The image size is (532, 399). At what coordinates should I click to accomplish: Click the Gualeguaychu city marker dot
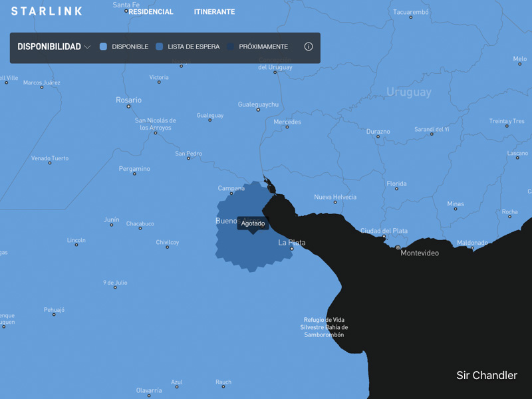click(x=259, y=110)
